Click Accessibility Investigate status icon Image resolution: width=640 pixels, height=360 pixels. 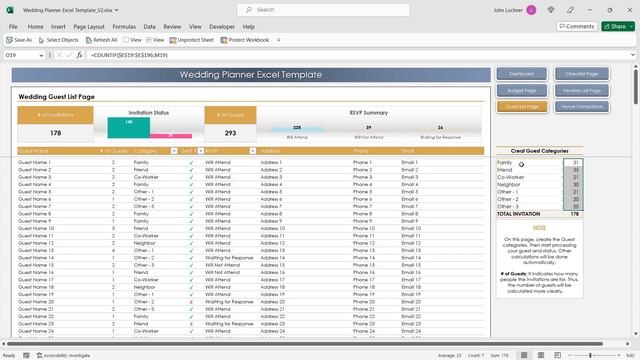pyautogui.click(x=39, y=356)
